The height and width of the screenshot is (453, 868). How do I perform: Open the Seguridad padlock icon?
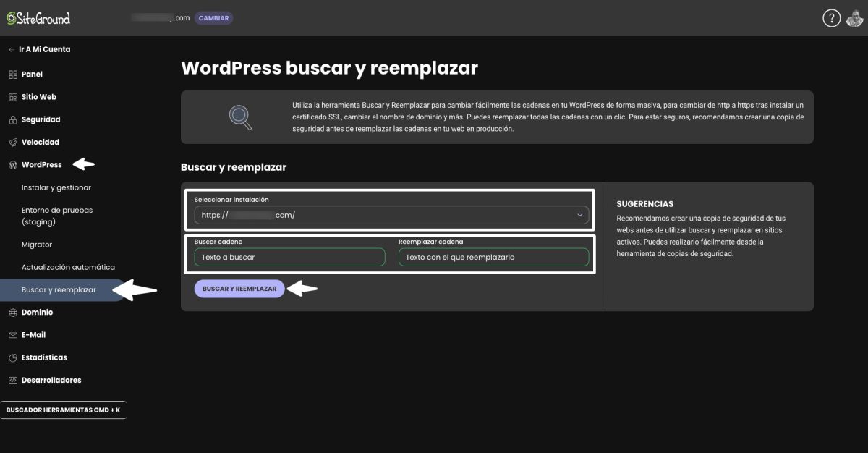[x=12, y=119]
